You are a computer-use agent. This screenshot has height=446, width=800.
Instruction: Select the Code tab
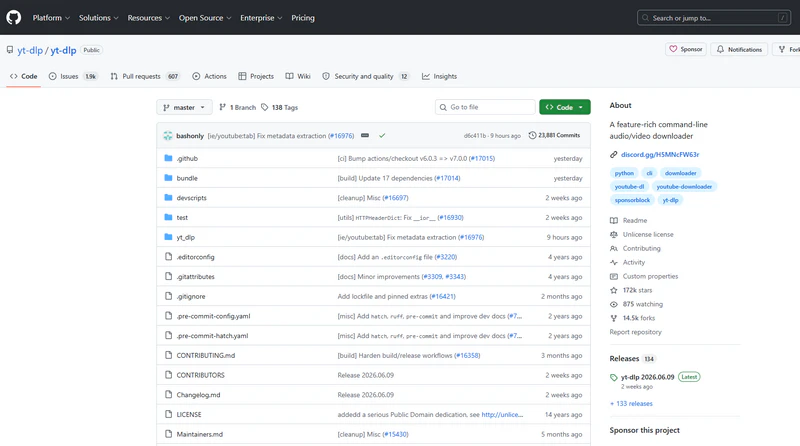(x=23, y=76)
